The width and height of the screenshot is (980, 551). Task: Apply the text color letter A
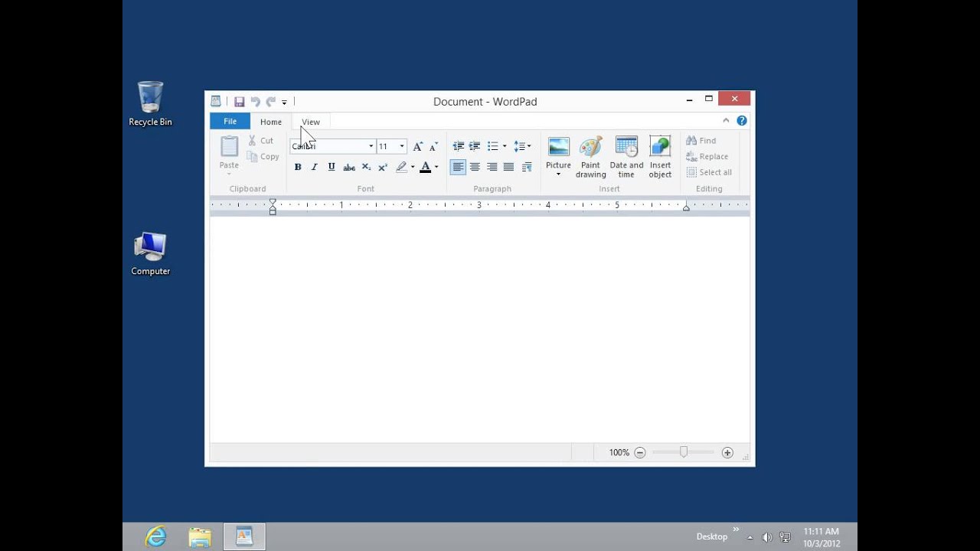click(x=425, y=167)
